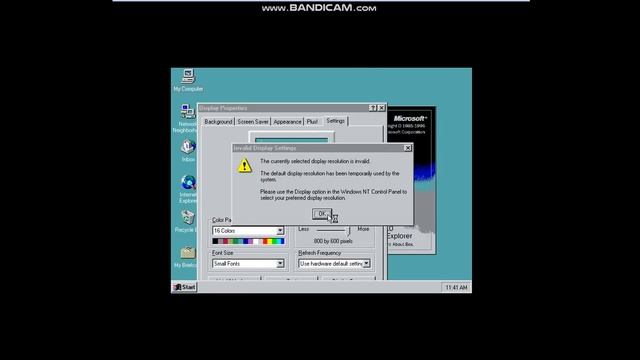Image resolution: width=640 pixels, height=360 pixels.
Task: Click the color palette preview strip
Action: point(248,242)
